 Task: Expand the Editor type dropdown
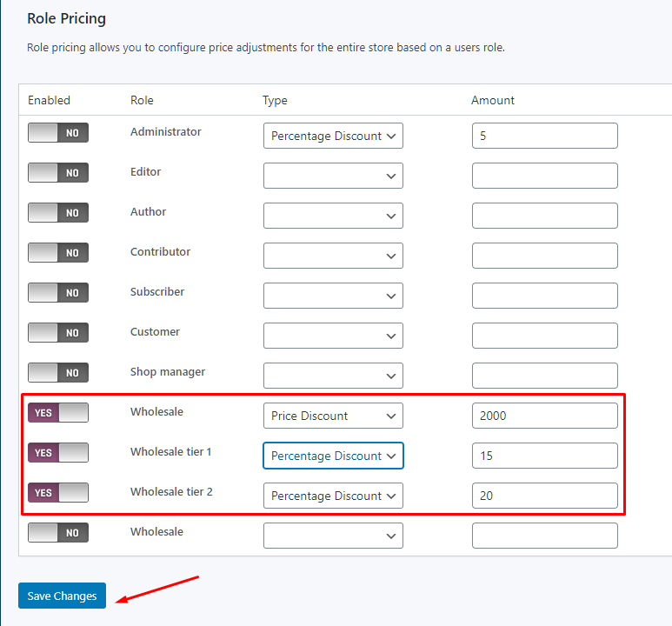click(333, 176)
